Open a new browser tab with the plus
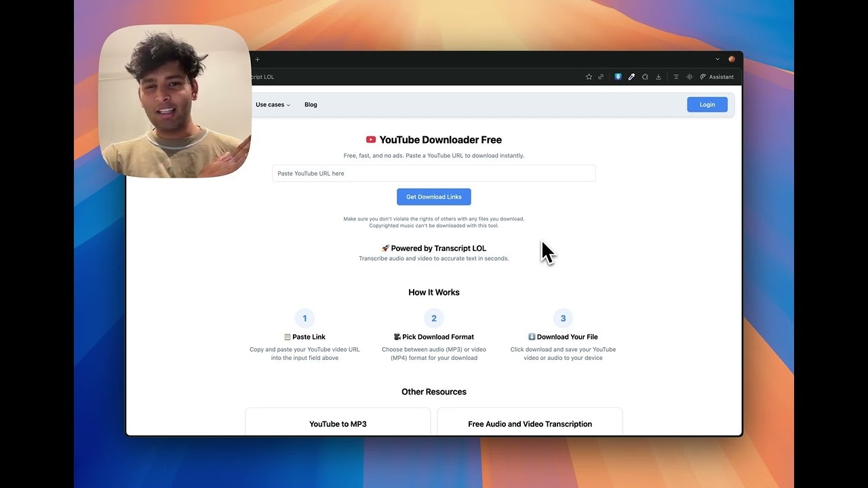 [257, 59]
